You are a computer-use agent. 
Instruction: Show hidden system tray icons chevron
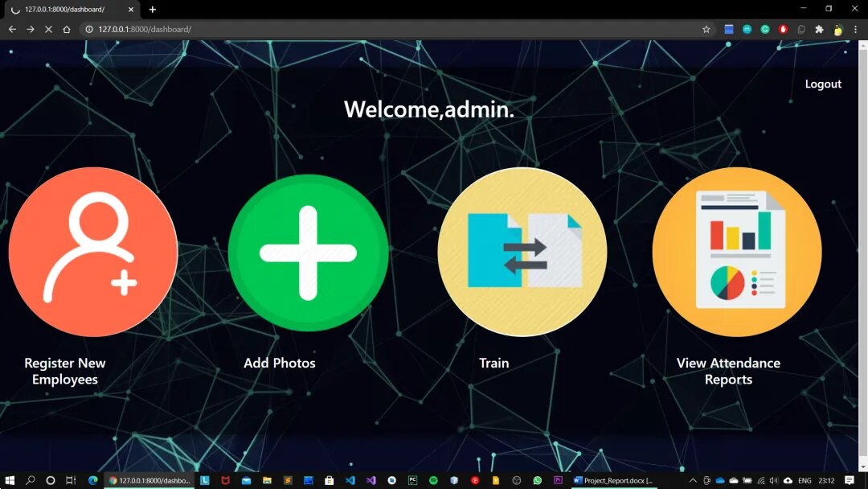click(692, 481)
